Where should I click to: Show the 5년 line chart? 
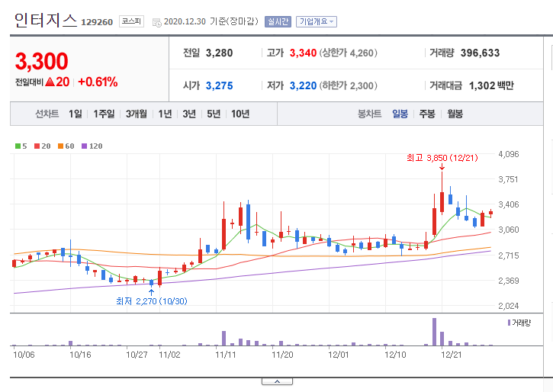tap(214, 114)
